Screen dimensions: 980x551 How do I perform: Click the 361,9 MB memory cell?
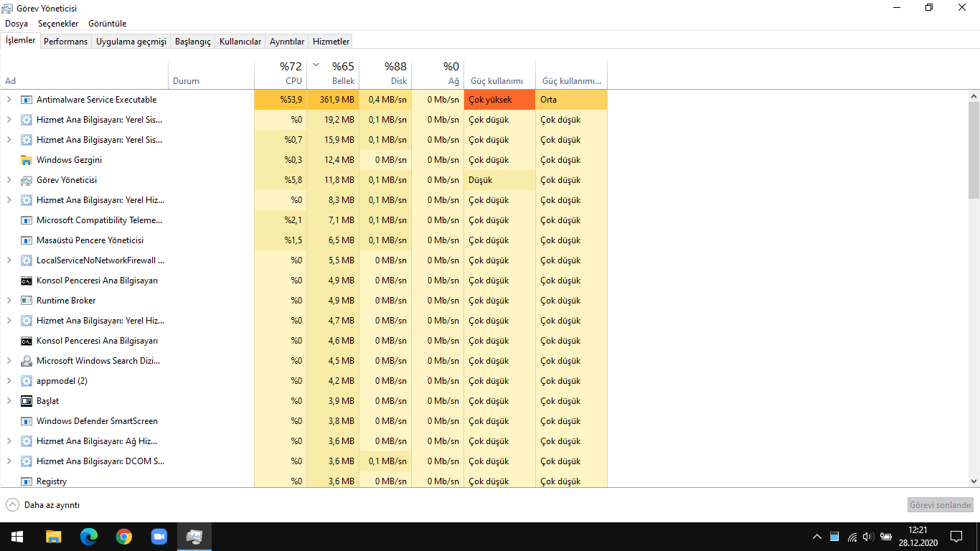tap(333, 100)
